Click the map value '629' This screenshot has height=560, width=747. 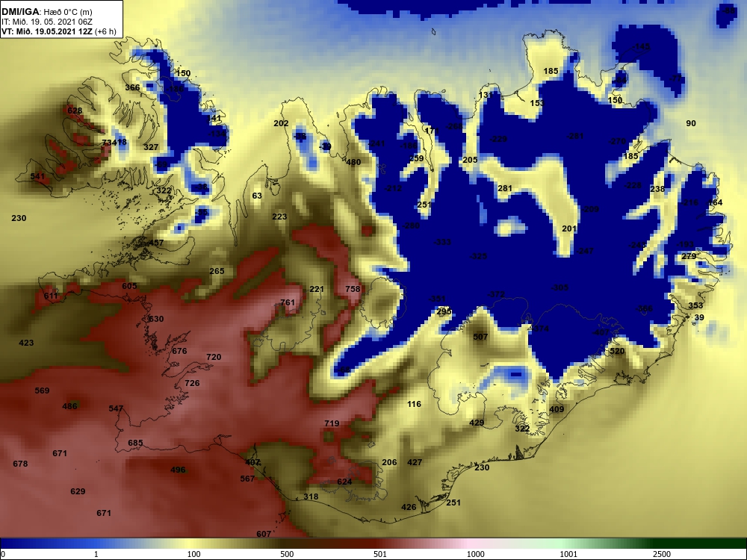(78, 491)
